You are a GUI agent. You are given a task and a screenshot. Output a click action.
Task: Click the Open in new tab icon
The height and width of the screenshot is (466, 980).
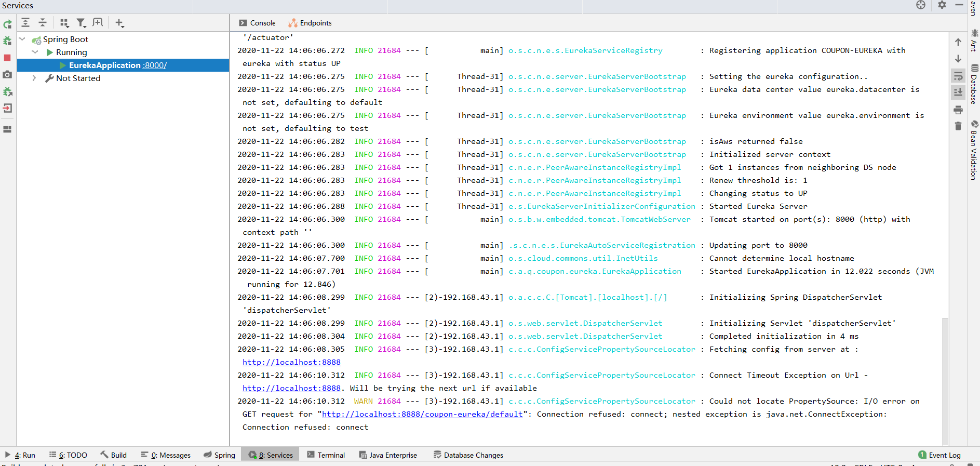[x=98, y=22]
